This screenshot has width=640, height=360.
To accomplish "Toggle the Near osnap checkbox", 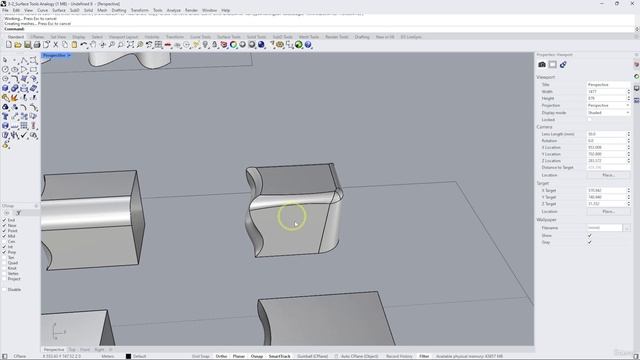I will [x=4, y=225].
